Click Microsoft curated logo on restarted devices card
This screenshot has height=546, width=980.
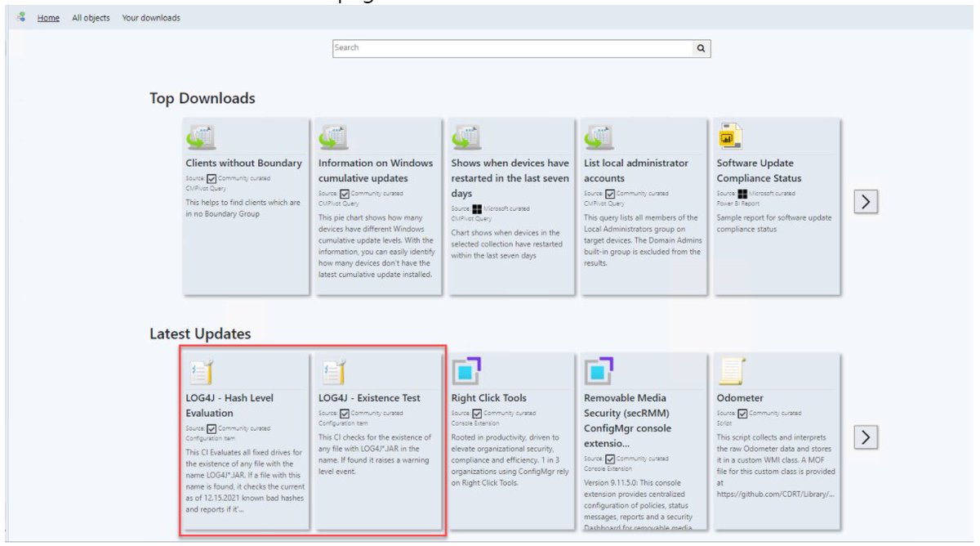pyautogui.click(x=477, y=209)
